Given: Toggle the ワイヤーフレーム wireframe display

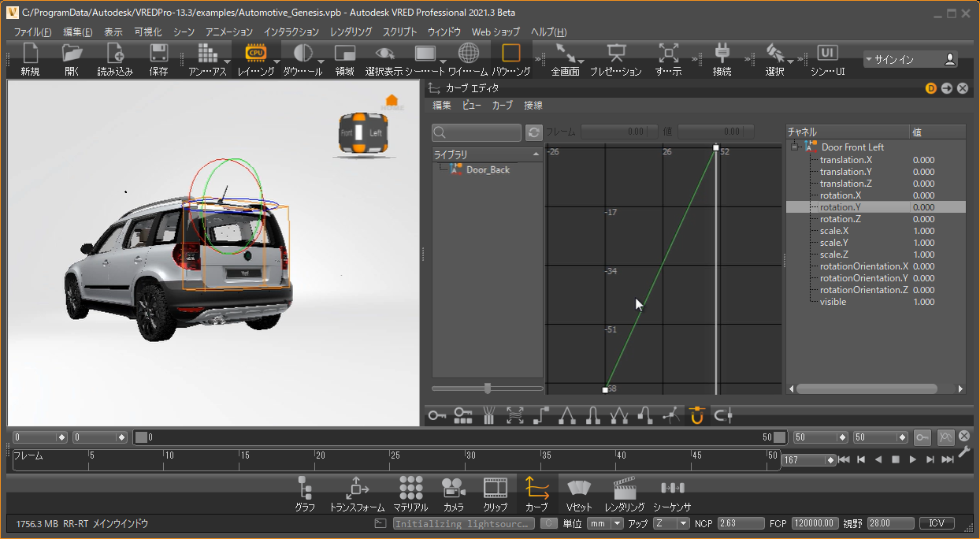Looking at the screenshot, I should click(468, 54).
